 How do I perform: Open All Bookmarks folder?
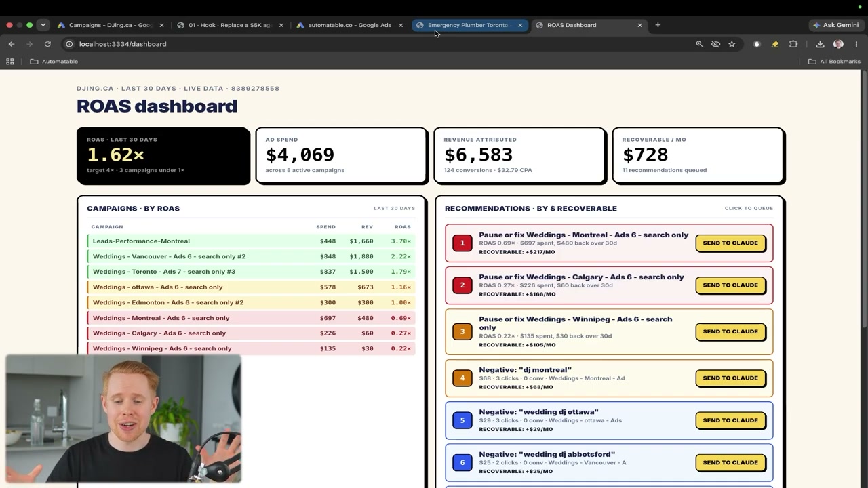pyautogui.click(x=834, y=62)
